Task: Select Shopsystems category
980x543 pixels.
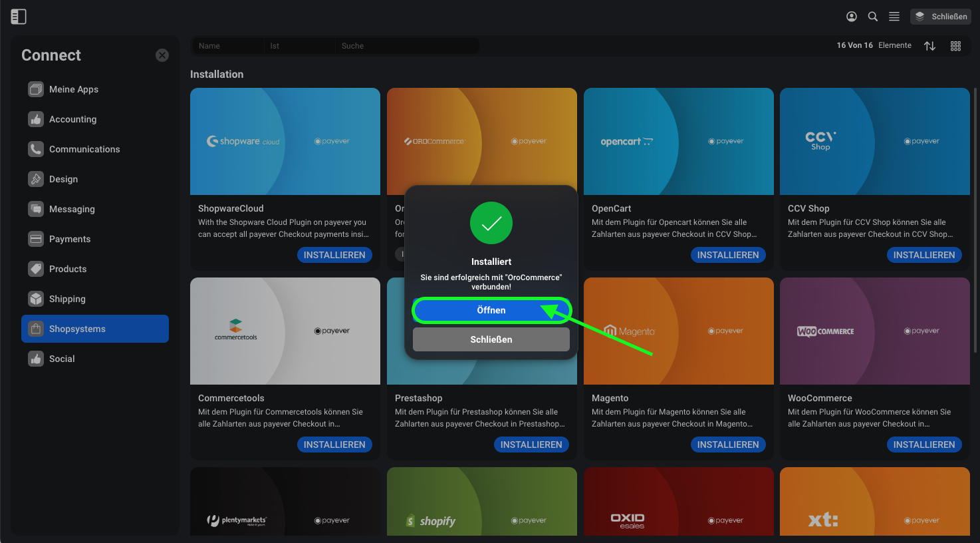Action: coord(95,329)
